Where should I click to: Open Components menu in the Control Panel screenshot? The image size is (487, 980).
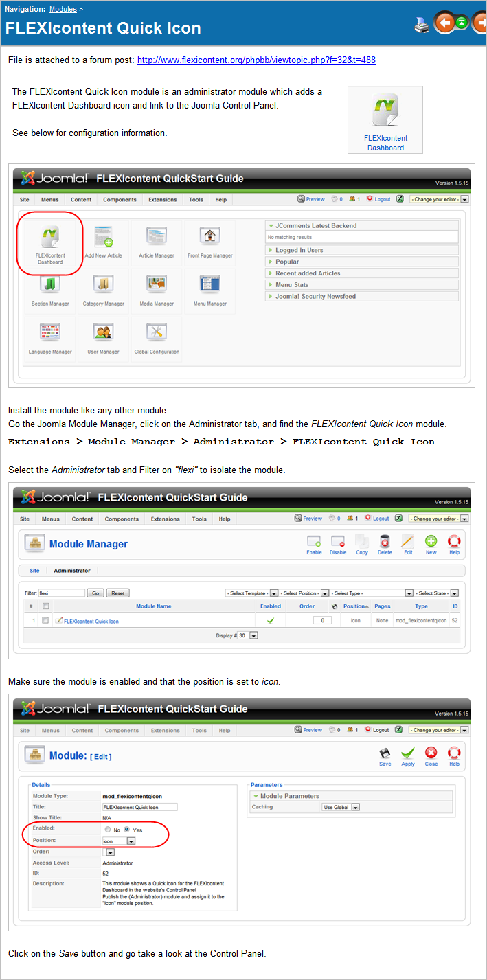[x=120, y=200]
